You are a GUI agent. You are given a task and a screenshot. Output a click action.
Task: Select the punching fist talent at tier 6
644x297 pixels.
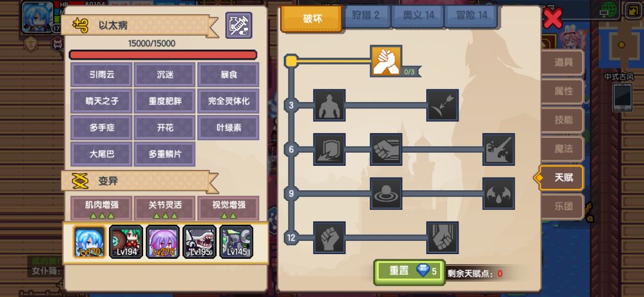386,149
